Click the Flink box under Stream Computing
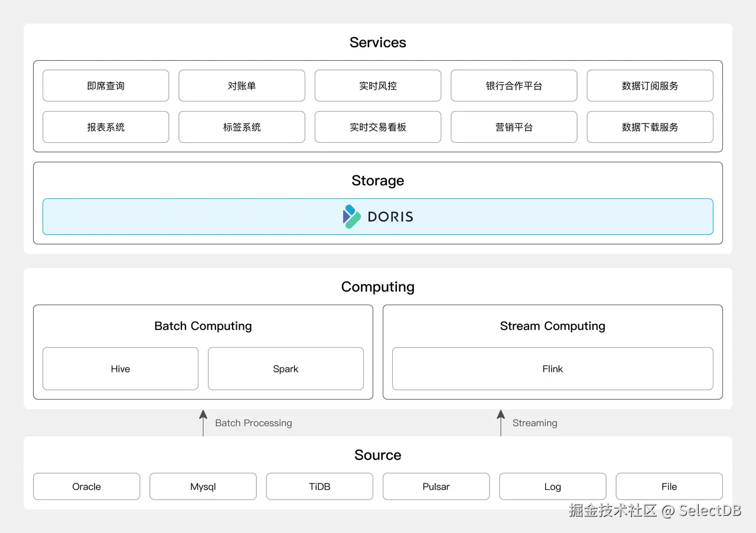 pos(553,369)
